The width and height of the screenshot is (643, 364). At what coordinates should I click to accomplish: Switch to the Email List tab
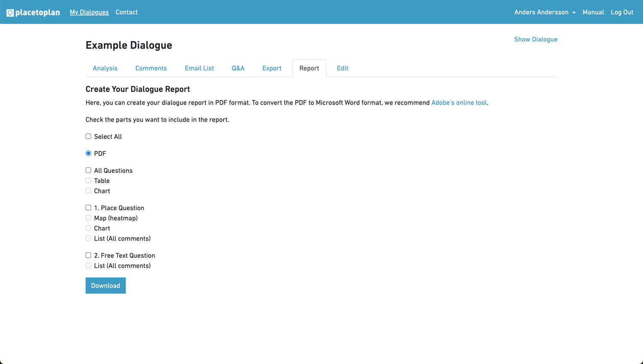pos(199,68)
